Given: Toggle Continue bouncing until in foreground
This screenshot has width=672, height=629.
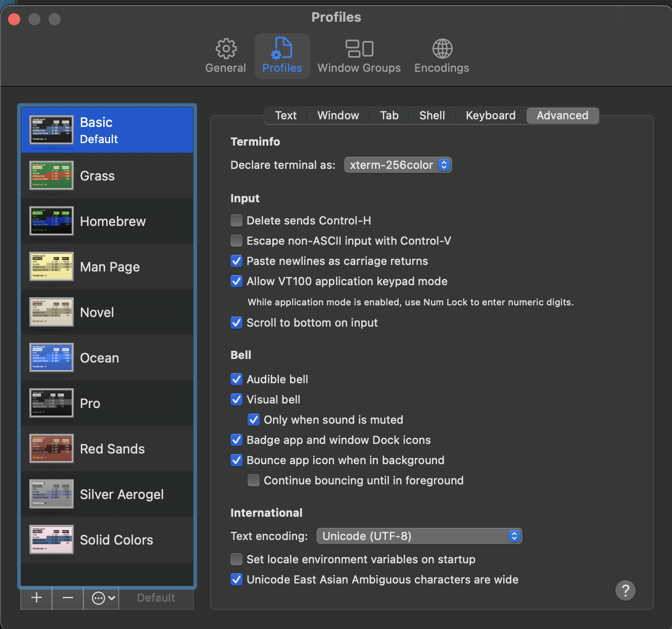Looking at the screenshot, I should 254,480.
